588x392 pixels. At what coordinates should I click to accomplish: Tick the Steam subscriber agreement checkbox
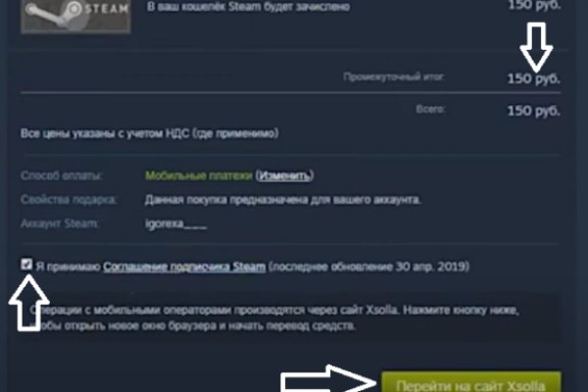click(26, 264)
